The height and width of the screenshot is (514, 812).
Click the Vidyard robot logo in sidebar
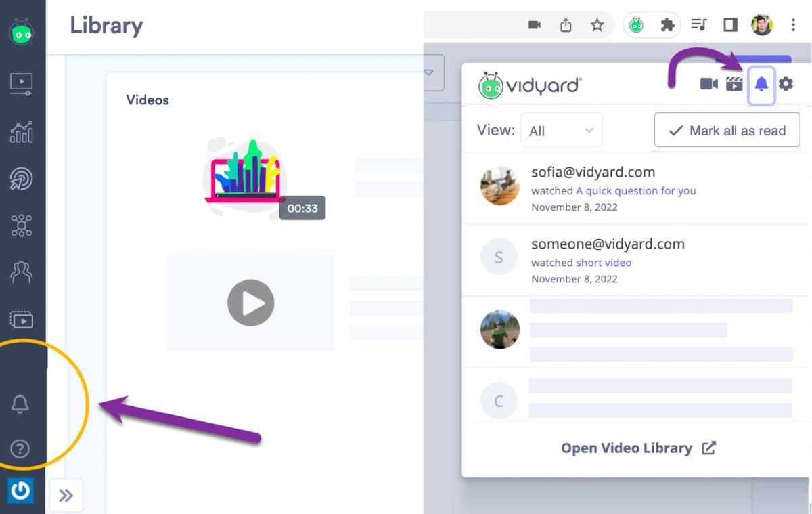[x=22, y=33]
